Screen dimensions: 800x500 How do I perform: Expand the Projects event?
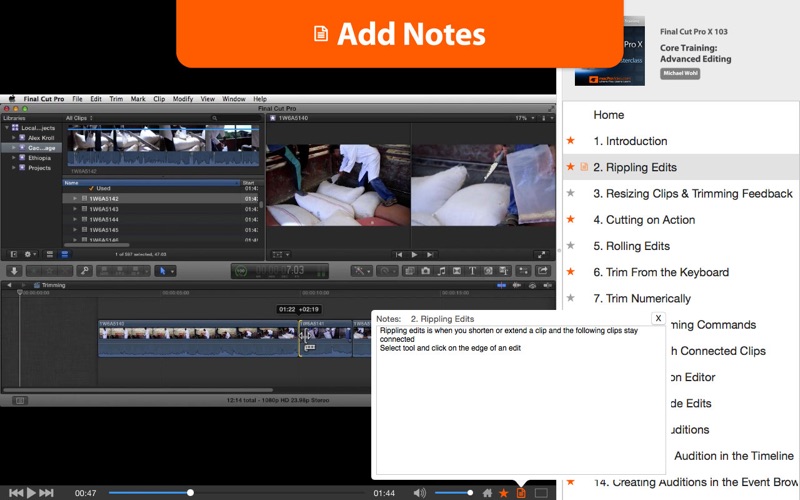coord(14,167)
